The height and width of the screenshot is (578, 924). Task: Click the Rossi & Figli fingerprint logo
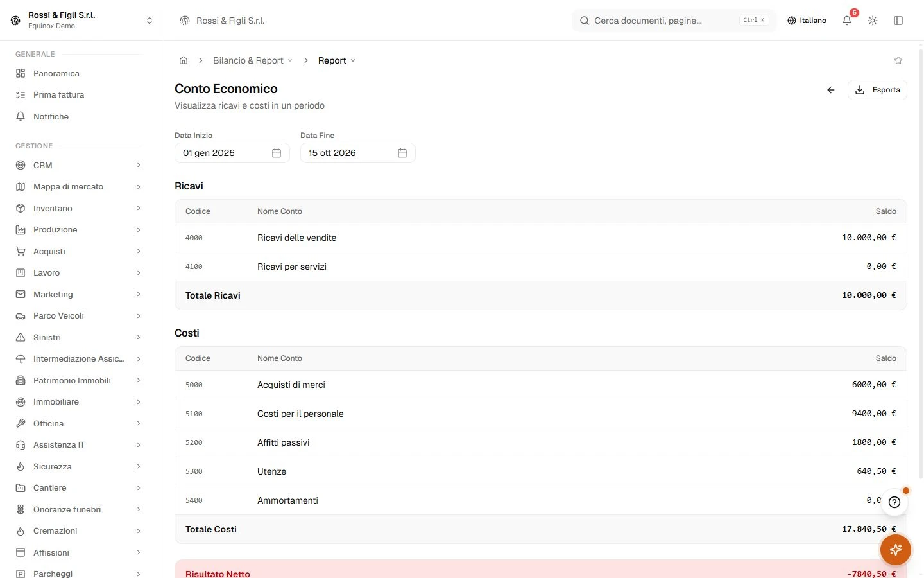point(15,21)
